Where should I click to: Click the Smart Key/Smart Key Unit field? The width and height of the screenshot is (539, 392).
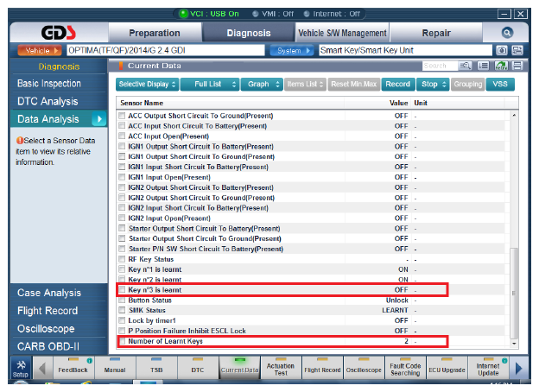point(406,50)
